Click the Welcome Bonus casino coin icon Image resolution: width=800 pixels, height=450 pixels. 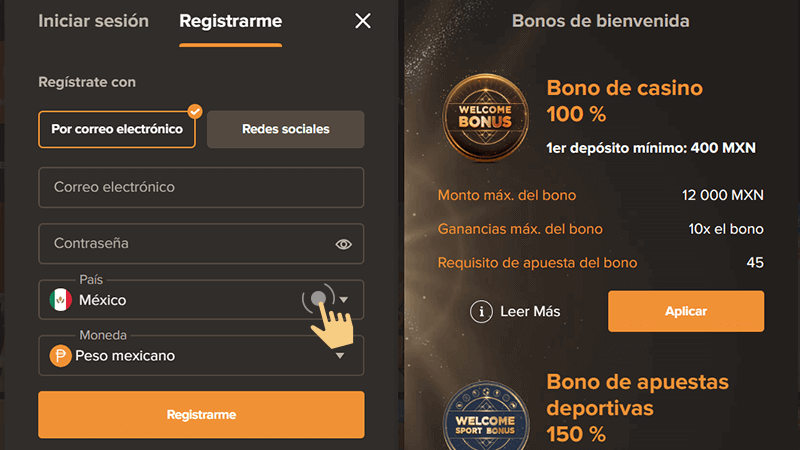coord(485,119)
